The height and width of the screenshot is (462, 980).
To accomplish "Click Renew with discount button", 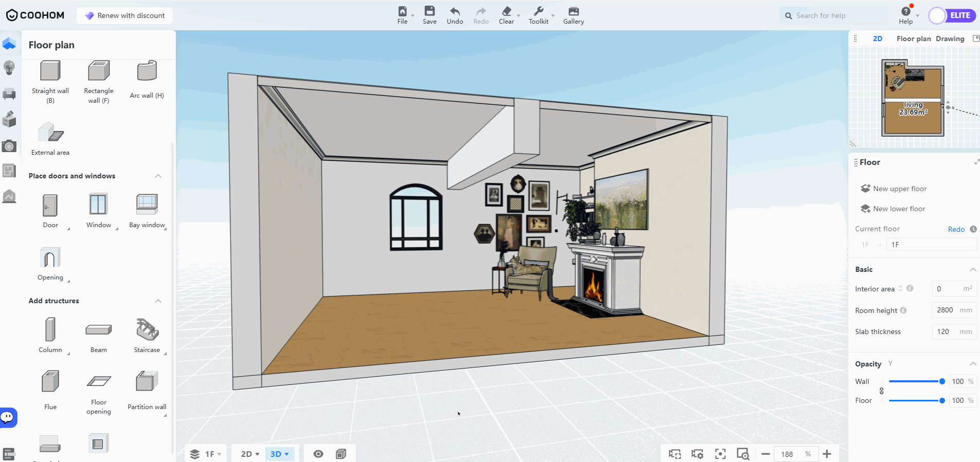I will [x=125, y=15].
